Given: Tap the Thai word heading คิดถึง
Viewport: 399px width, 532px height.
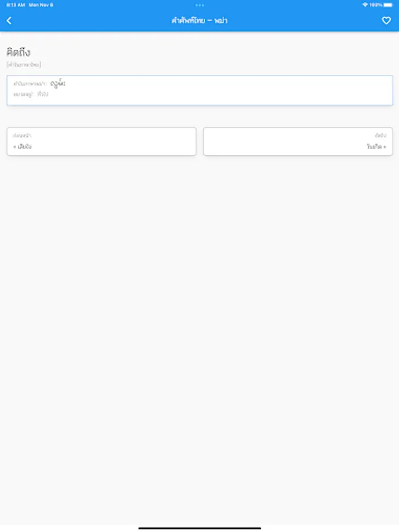Looking at the screenshot, I should 18,53.
